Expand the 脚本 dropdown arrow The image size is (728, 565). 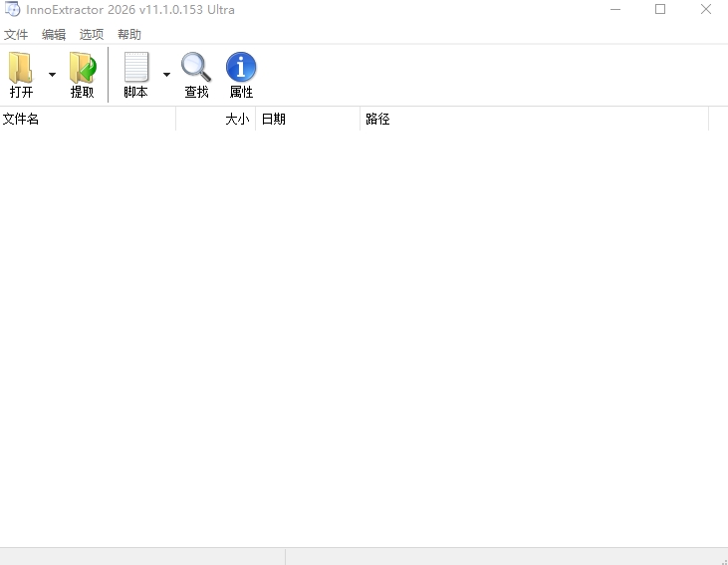tap(166, 75)
